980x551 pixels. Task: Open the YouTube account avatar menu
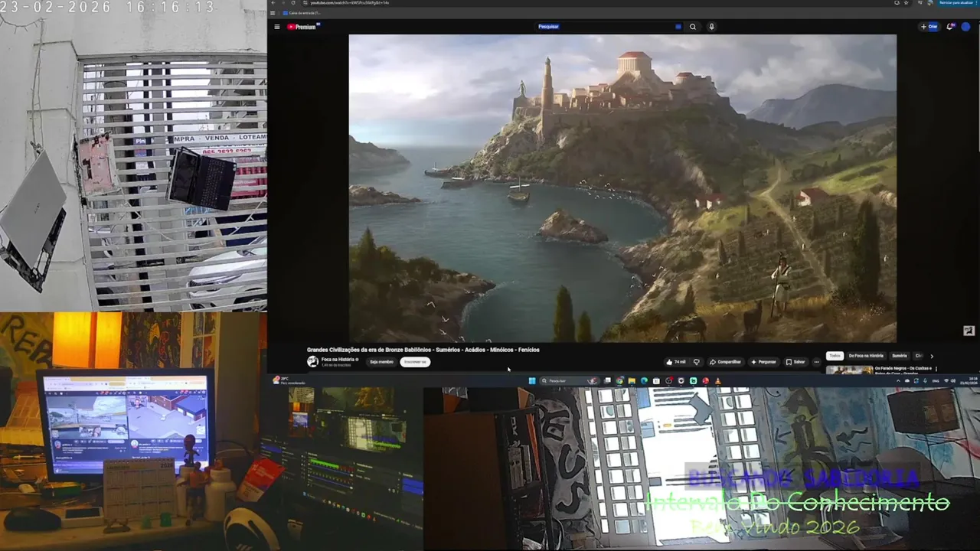coord(965,27)
